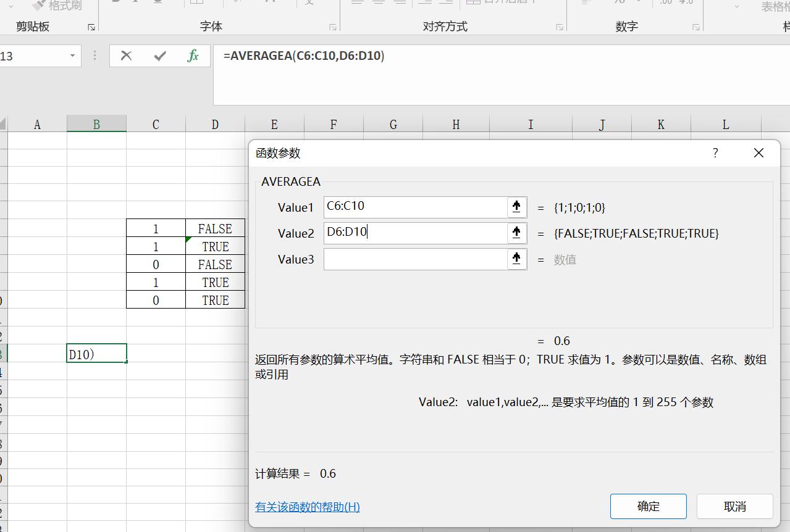
Task: Cancel formula entry with the X icon
Action: coord(126,56)
